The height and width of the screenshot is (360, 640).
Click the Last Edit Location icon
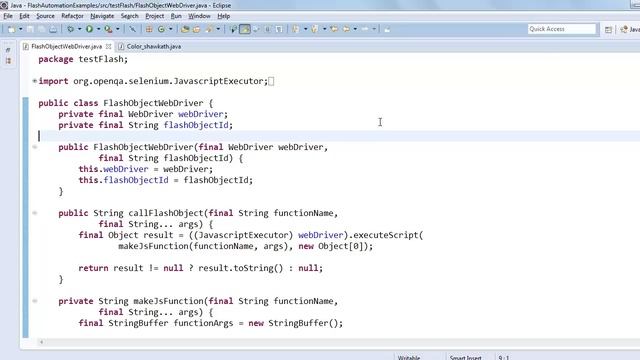[334, 29]
